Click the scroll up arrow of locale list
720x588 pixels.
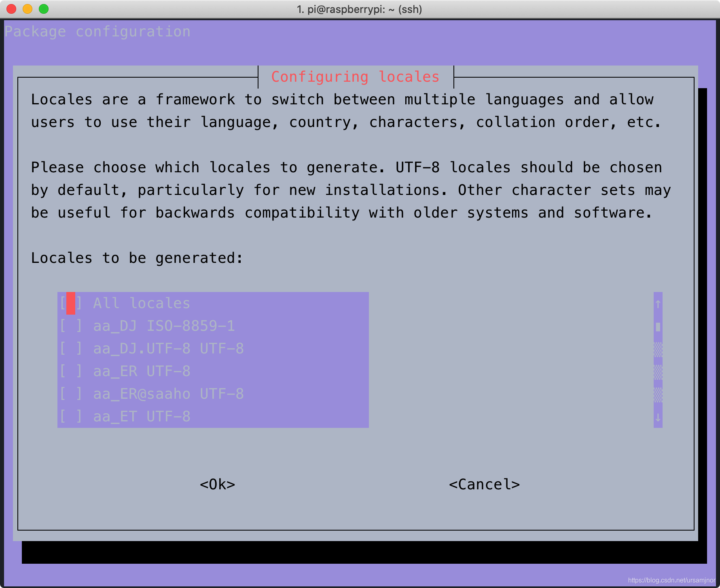coord(658,304)
